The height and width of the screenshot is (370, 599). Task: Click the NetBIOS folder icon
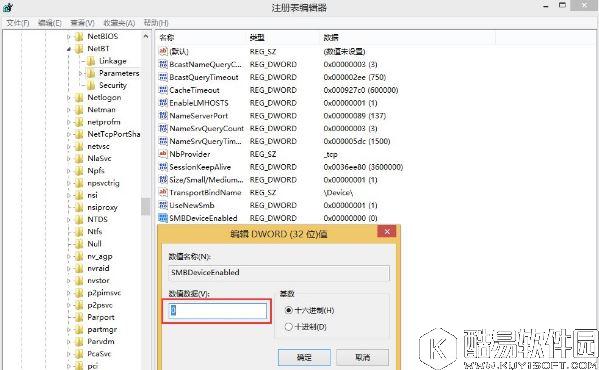79,37
